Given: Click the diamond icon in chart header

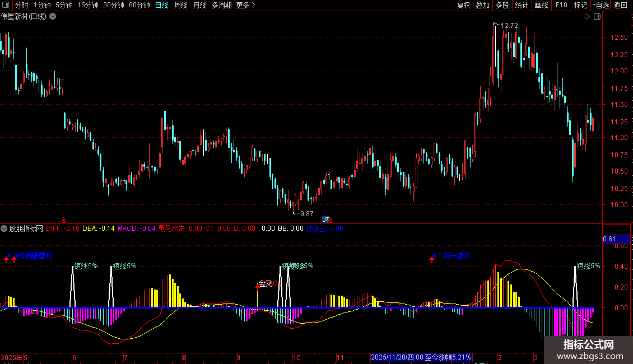Looking at the screenshot, I should 587,17.
